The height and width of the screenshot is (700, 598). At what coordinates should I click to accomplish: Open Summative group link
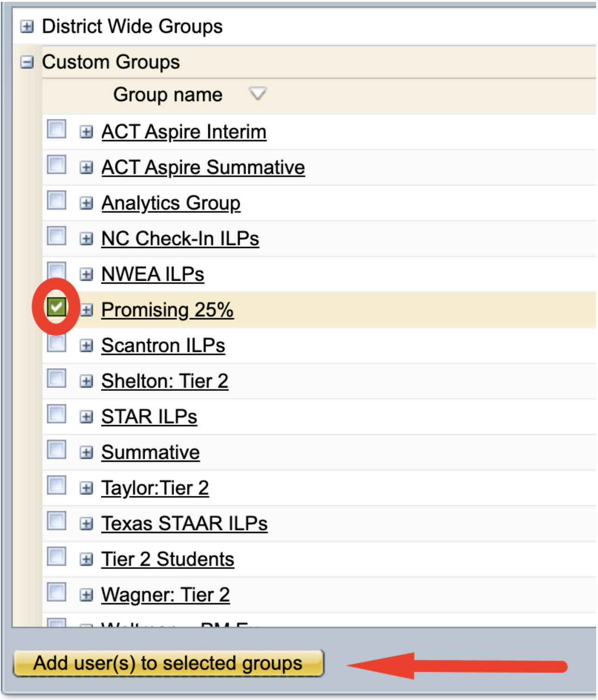[x=151, y=452]
